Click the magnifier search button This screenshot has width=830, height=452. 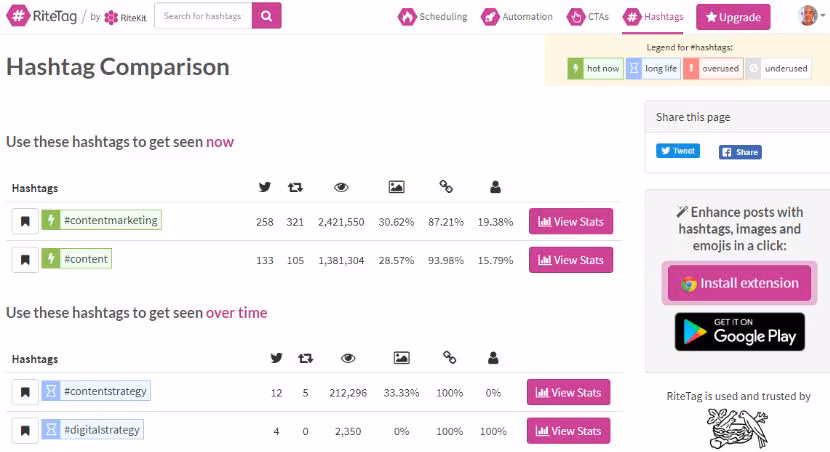click(266, 16)
